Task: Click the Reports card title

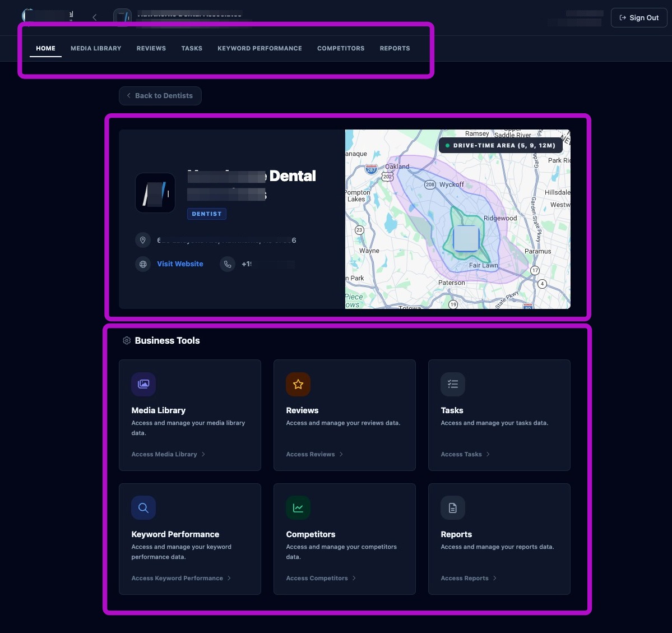Action: 456,534
